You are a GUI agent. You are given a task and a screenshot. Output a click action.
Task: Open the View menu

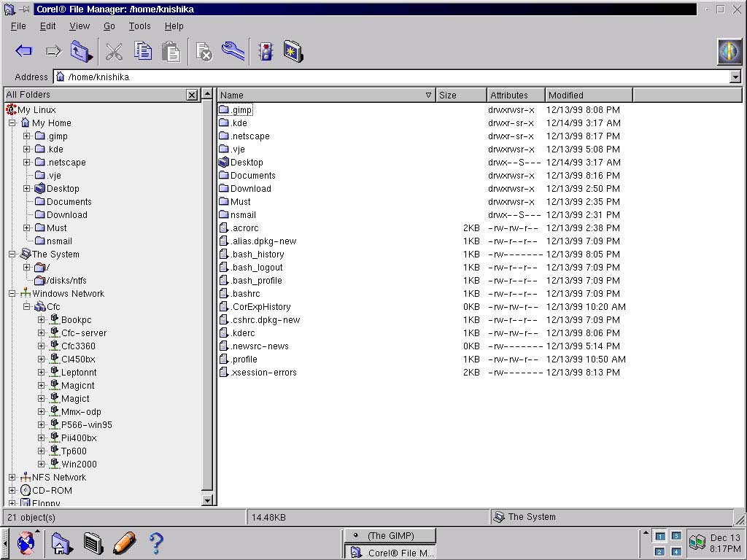tap(80, 26)
